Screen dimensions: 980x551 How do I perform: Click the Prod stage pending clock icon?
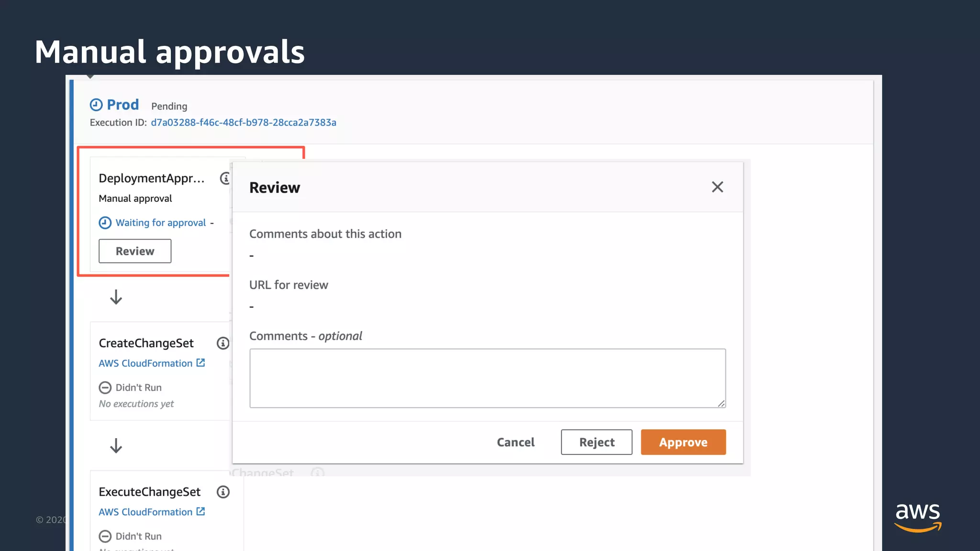click(96, 105)
